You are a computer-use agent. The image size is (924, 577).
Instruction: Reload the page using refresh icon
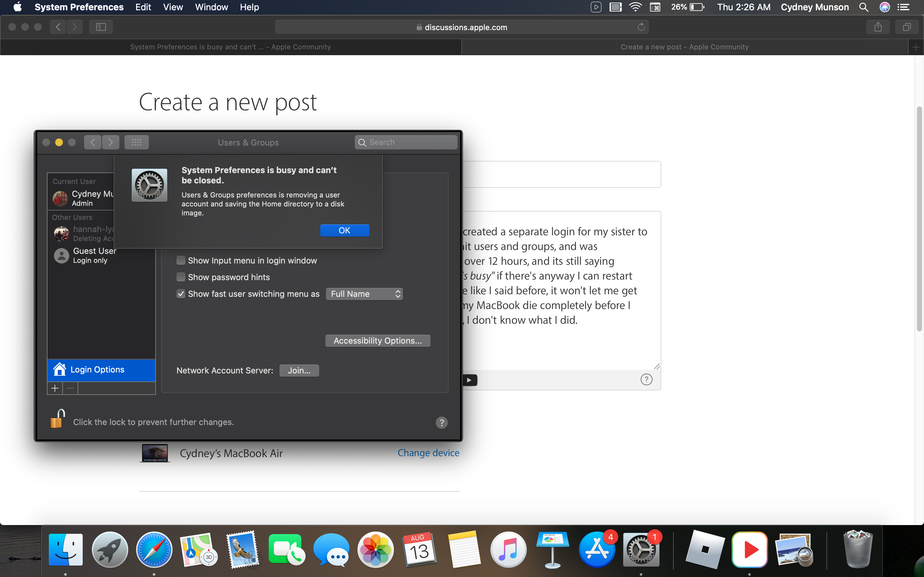coord(641,27)
